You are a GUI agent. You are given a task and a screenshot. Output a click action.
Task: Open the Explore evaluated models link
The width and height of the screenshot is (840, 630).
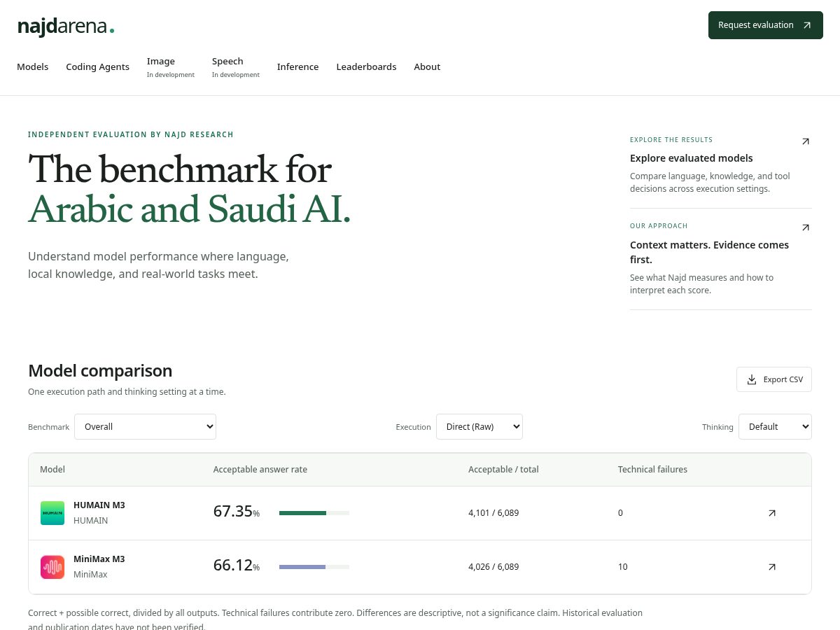tap(692, 158)
